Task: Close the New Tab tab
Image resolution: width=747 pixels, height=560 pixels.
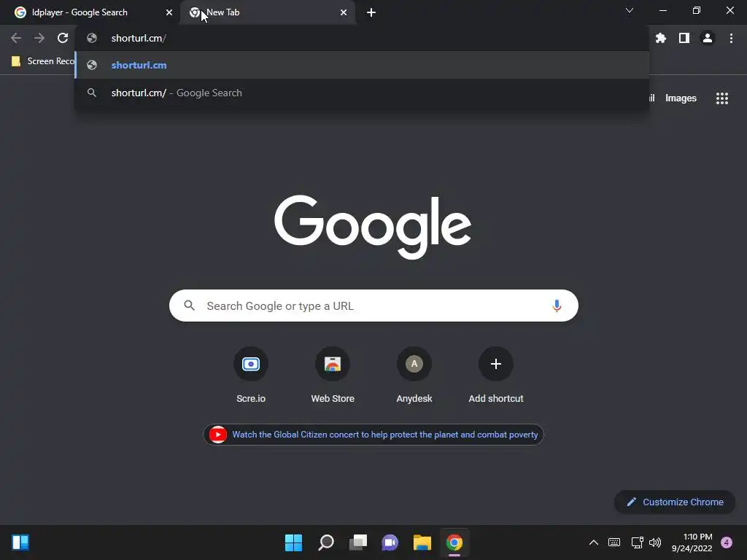Action: 344,12
